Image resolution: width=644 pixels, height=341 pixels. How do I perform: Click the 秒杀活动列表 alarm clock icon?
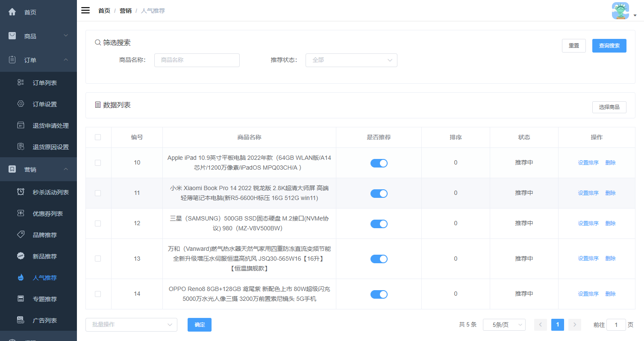point(21,192)
